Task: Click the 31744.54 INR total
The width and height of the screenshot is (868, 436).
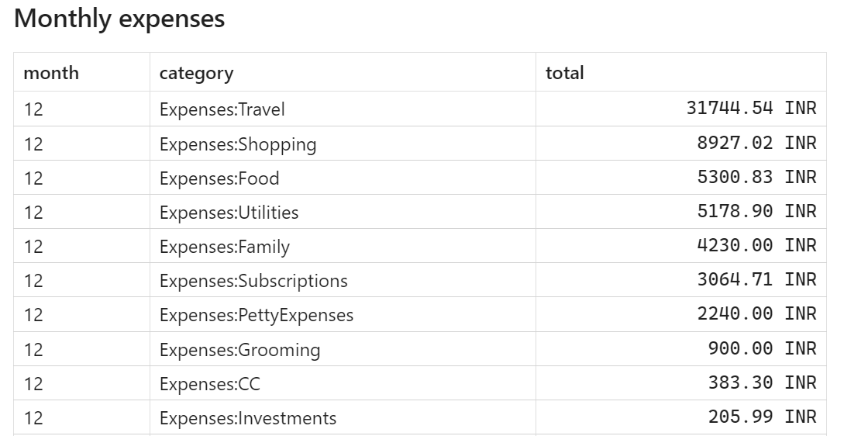Action: 751,109
